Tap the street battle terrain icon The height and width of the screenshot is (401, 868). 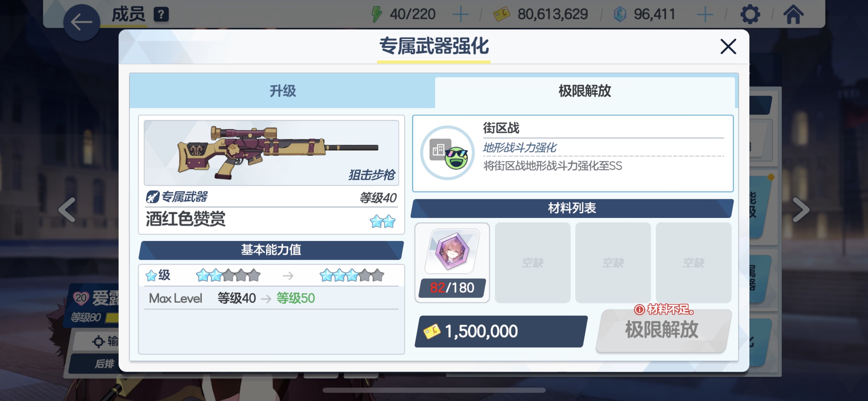(x=448, y=153)
